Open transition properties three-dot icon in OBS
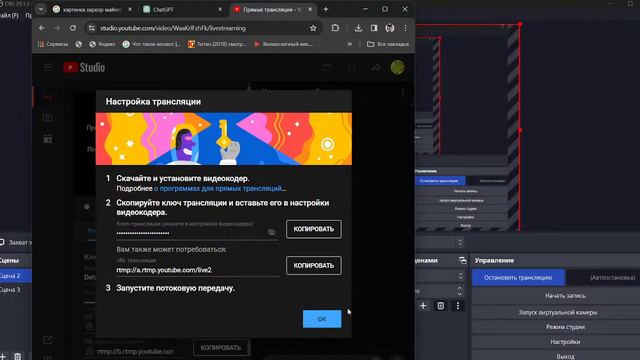The height and width of the screenshot is (360, 640). [458, 306]
